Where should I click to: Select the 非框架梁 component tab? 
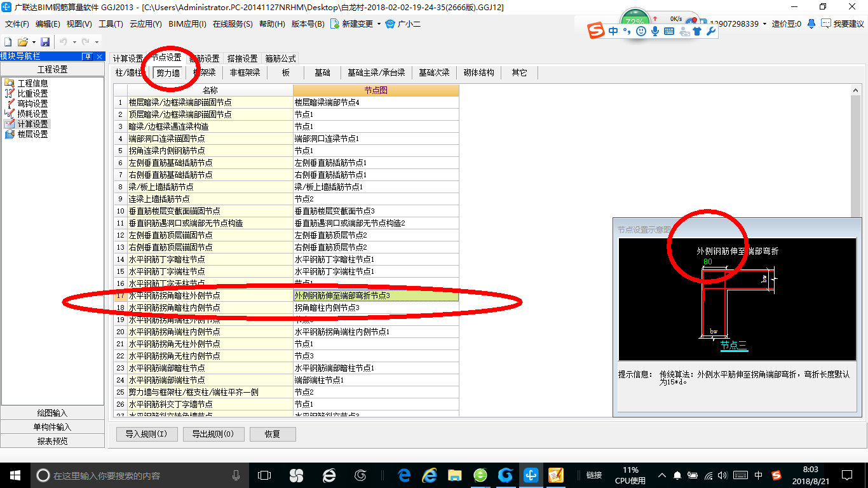click(245, 72)
